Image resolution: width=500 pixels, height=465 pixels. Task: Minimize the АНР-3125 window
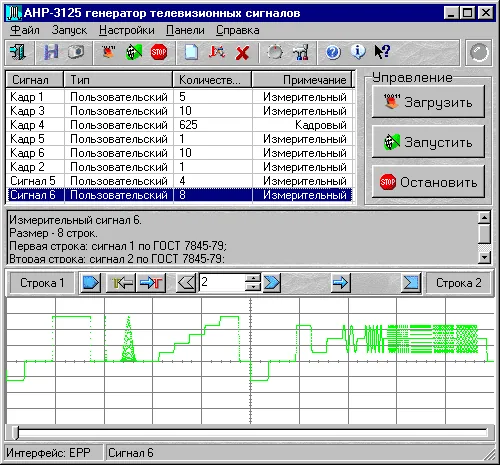coord(451,13)
